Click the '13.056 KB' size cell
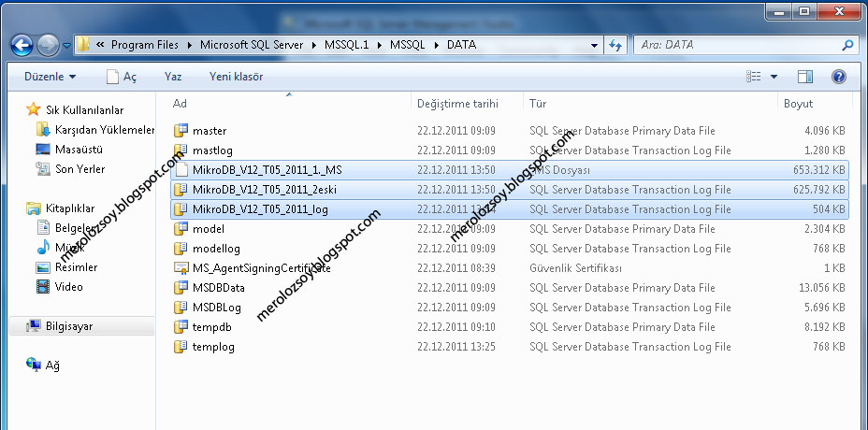The image size is (868, 430). (x=821, y=288)
